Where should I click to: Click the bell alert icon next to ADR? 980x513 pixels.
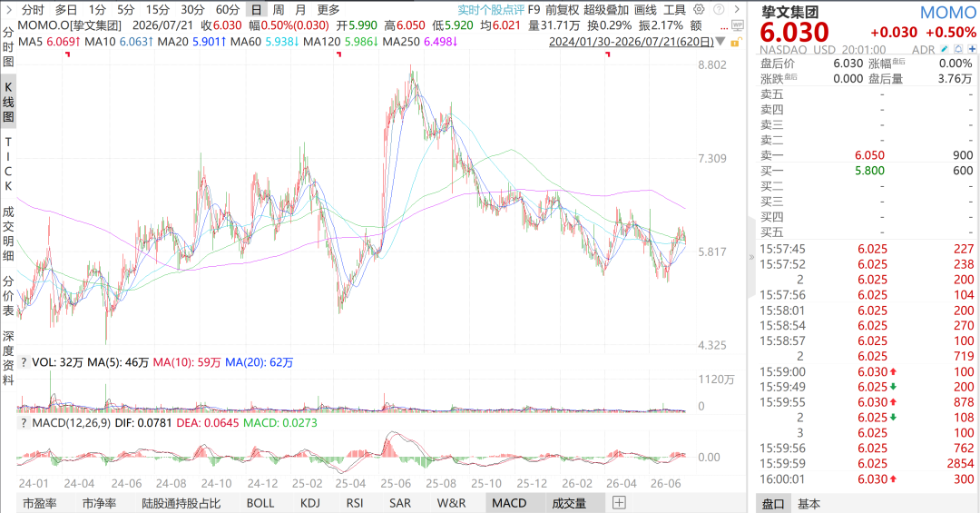click(958, 49)
